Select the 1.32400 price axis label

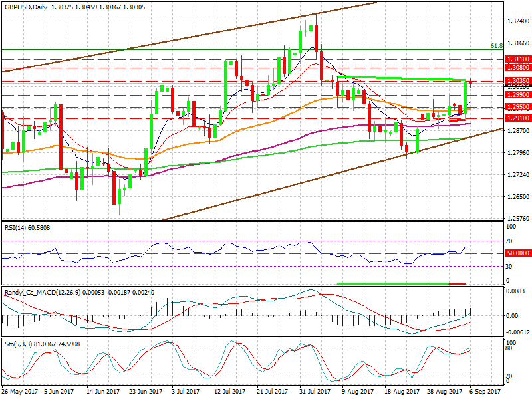[x=518, y=21]
